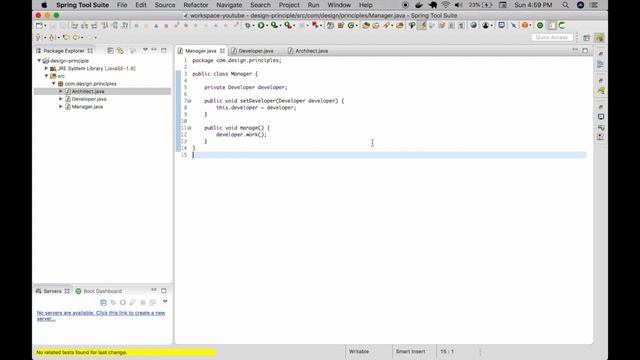
Task: Click the green New Java Class icon
Action: click(350, 25)
